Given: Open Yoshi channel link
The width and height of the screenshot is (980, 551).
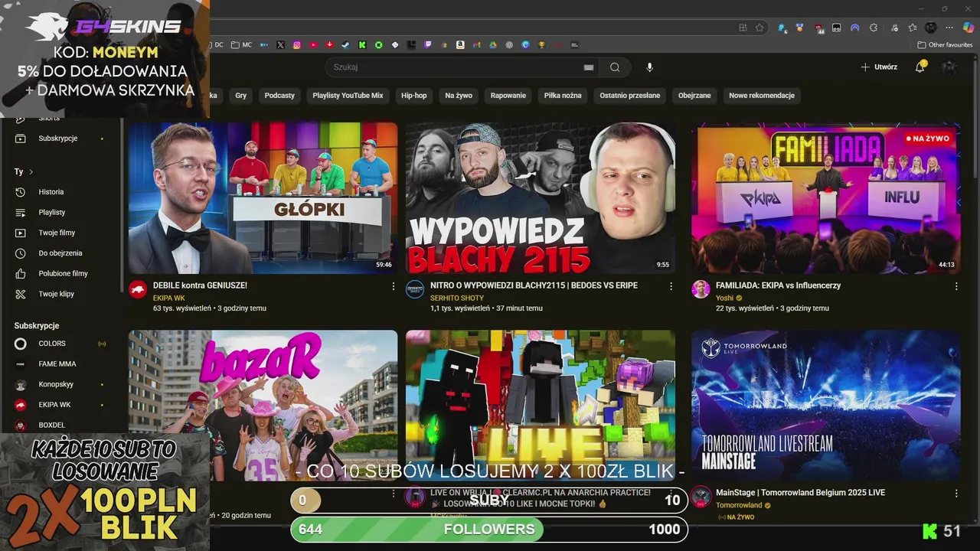Looking at the screenshot, I should click(x=725, y=298).
